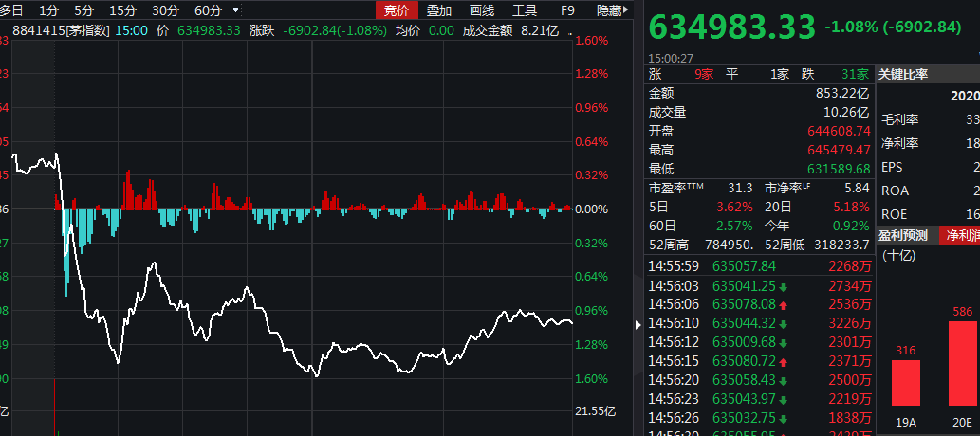Image resolution: width=980 pixels, height=436 pixels.
Task: Select the 15分 timeframe
Action: (x=122, y=11)
